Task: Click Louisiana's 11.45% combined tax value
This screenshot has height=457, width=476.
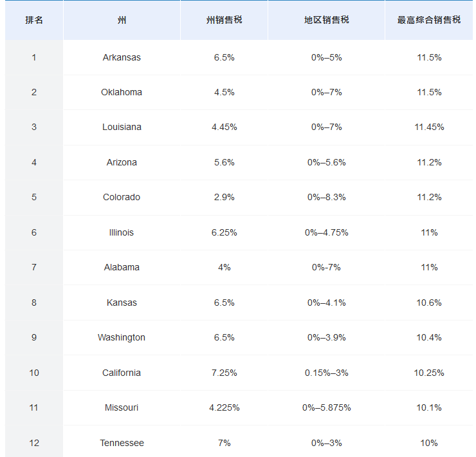Action: (429, 127)
